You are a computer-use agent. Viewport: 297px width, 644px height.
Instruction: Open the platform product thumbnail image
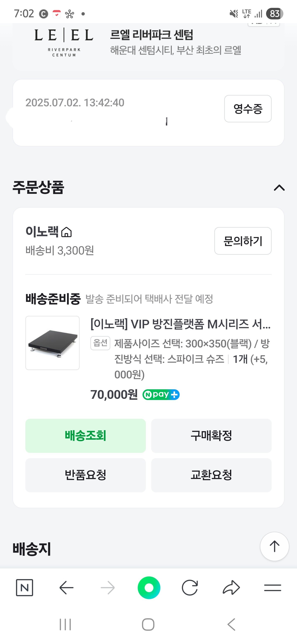[52, 343]
